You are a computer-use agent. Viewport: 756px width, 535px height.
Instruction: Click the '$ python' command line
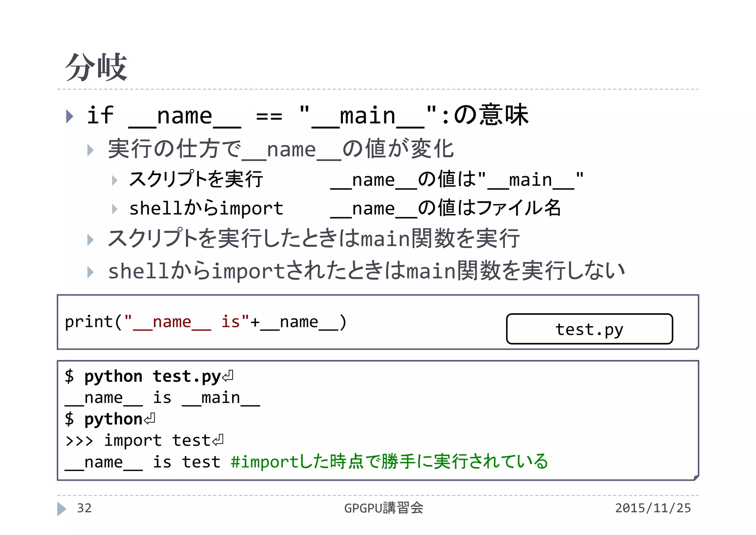pos(110,419)
